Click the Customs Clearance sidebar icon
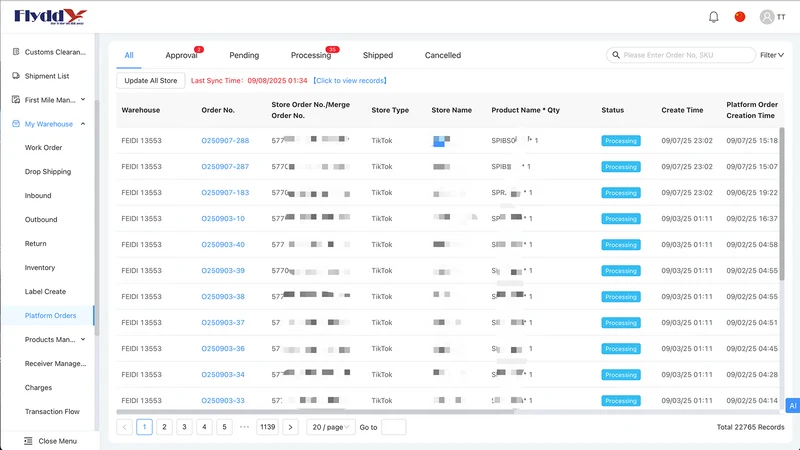 coord(16,52)
